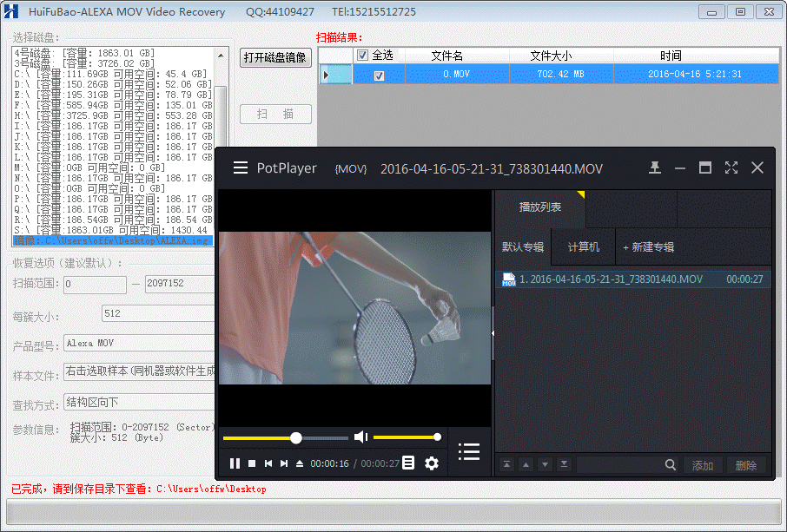Switch to the 默认专辑 album tab
The width and height of the screenshot is (787, 532).
tap(523, 246)
